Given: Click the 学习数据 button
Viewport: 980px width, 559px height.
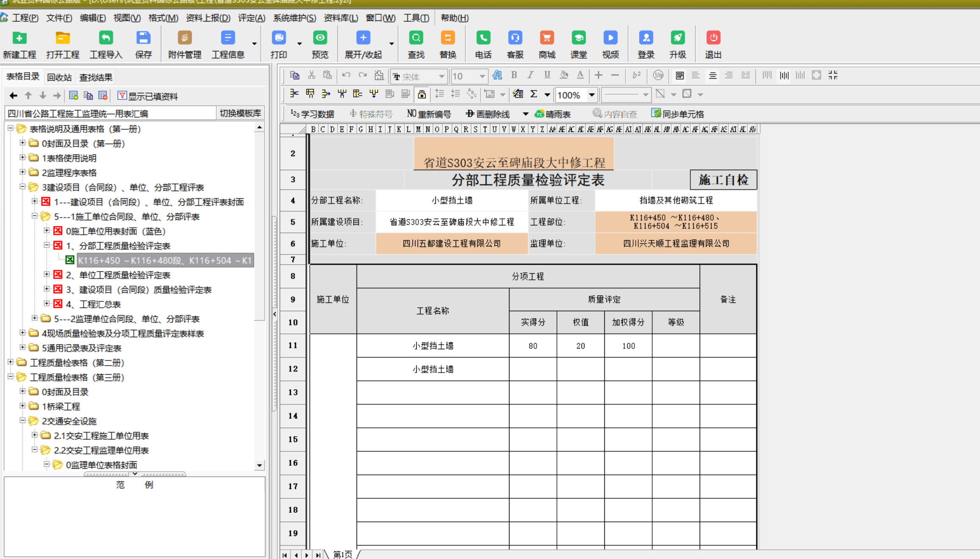Looking at the screenshot, I should point(312,114).
